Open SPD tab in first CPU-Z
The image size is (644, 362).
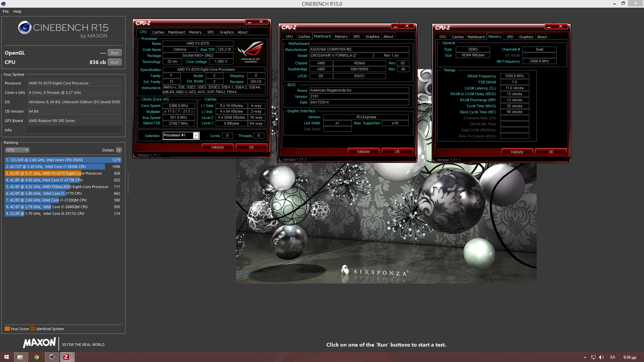pyautogui.click(x=211, y=32)
